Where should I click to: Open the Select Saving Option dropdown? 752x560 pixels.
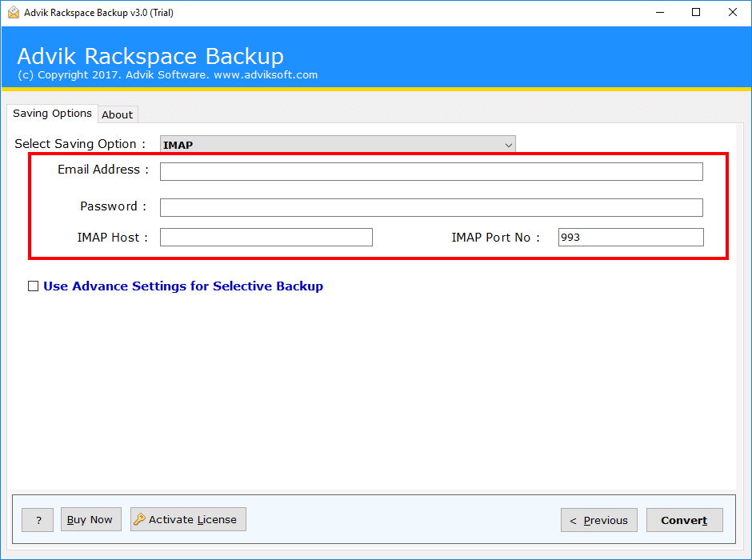click(338, 144)
